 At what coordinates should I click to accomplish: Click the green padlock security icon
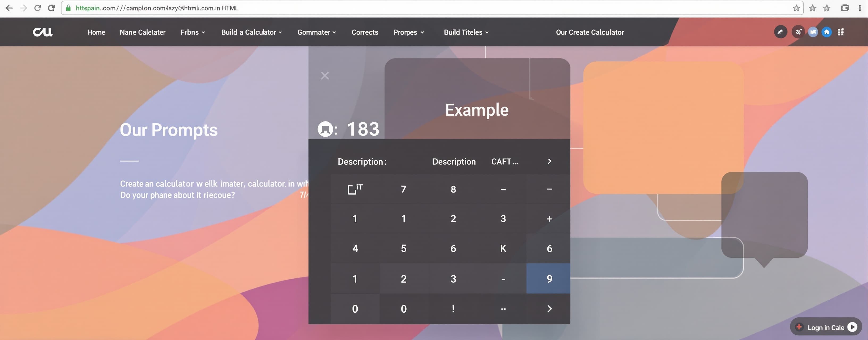(x=68, y=8)
